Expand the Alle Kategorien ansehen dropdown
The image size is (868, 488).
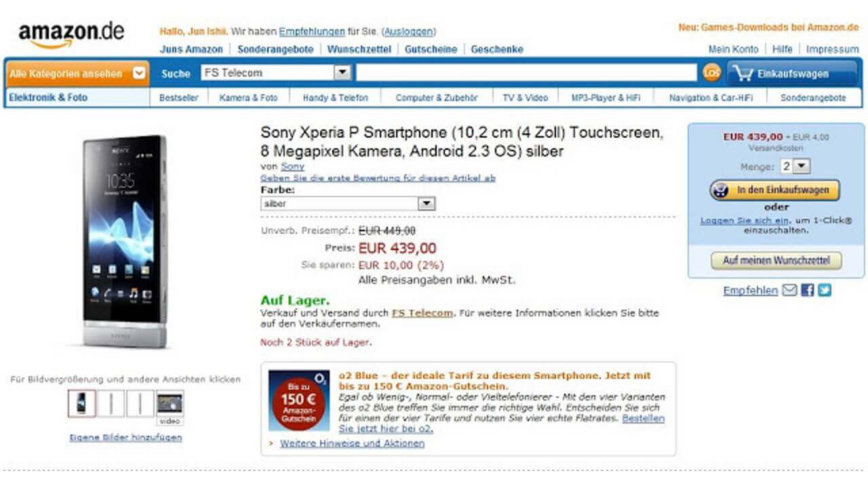click(x=77, y=73)
